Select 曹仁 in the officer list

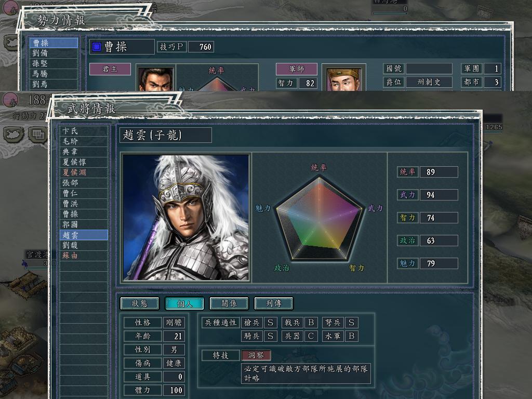[x=84, y=193]
